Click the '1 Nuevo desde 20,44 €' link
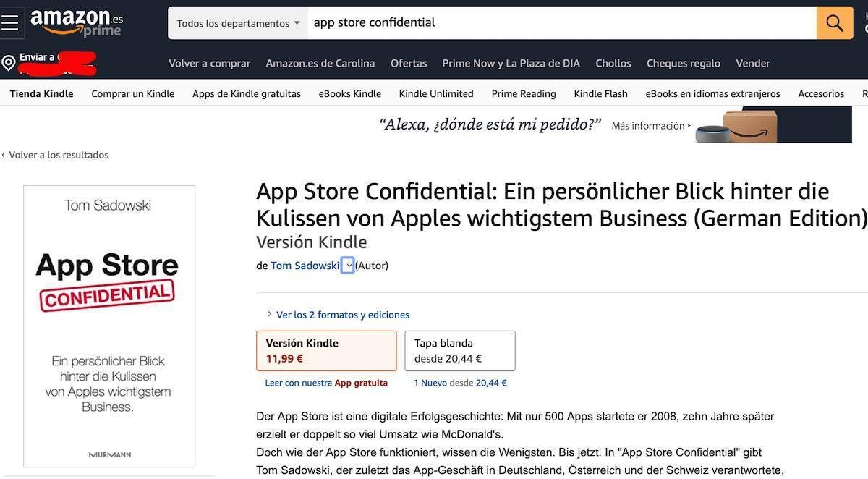The image size is (868, 479). pyautogui.click(x=460, y=383)
